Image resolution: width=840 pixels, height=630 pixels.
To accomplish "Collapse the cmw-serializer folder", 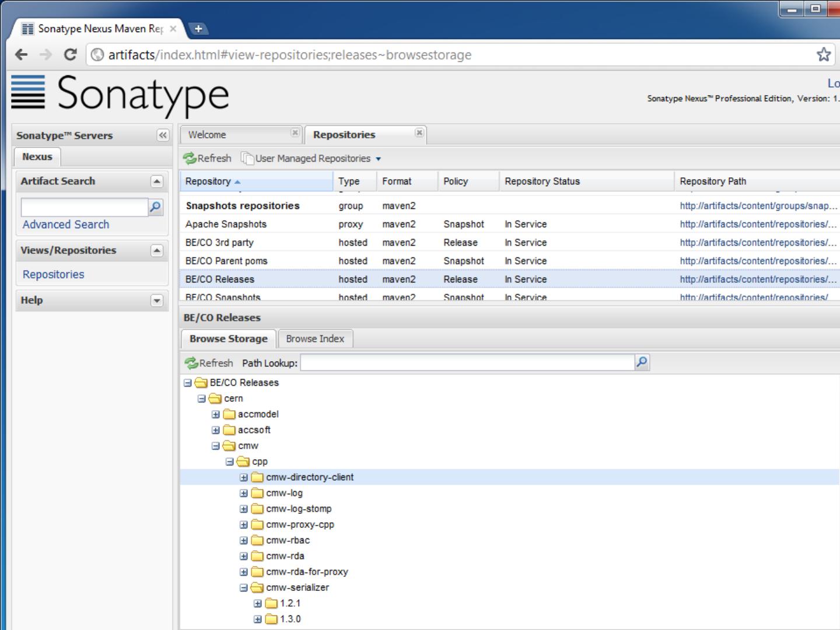I will click(244, 587).
